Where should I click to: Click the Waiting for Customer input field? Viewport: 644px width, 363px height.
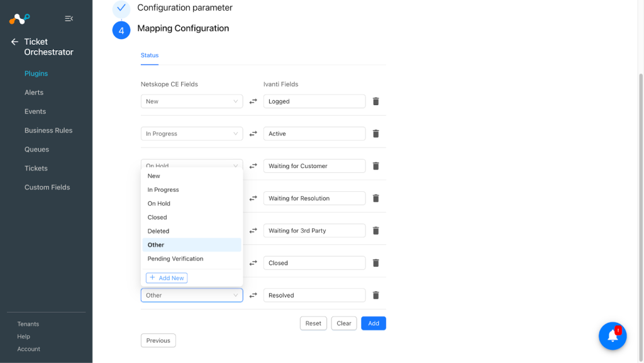tap(314, 166)
